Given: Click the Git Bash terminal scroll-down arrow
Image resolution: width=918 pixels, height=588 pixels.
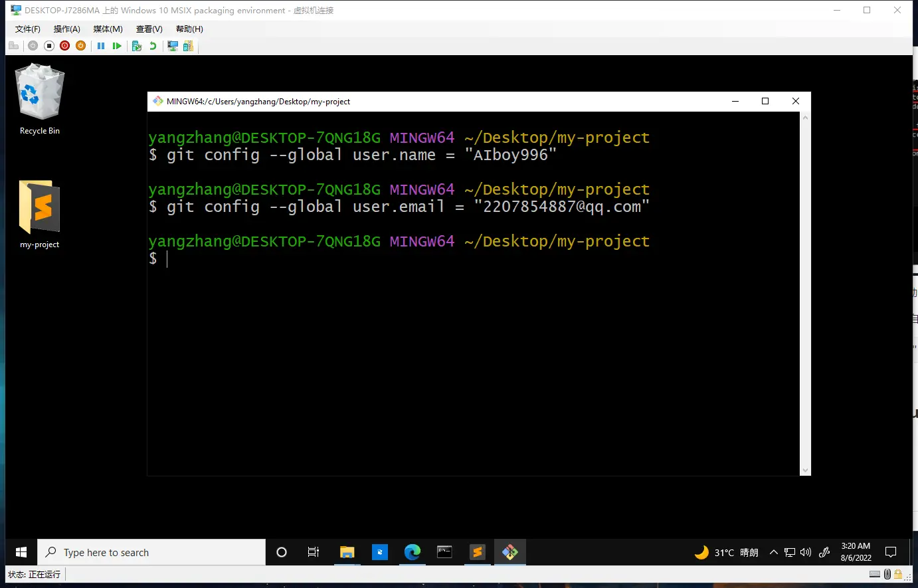Looking at the screenshot, I should [x=805, y=470].
